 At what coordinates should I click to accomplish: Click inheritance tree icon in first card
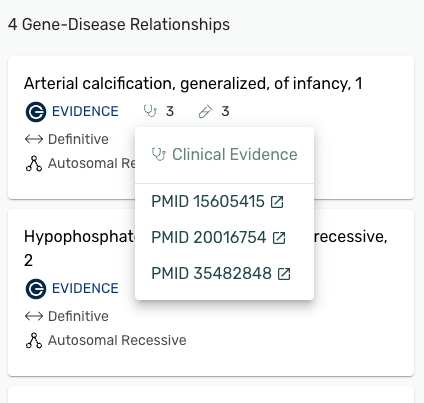(x=34, y=163)
